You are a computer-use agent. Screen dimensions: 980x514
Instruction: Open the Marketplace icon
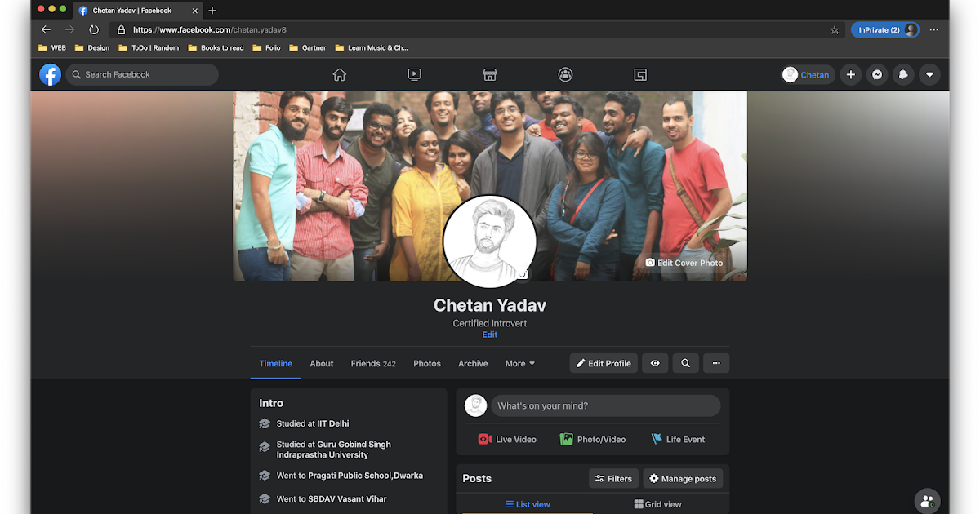coord(490,74)
